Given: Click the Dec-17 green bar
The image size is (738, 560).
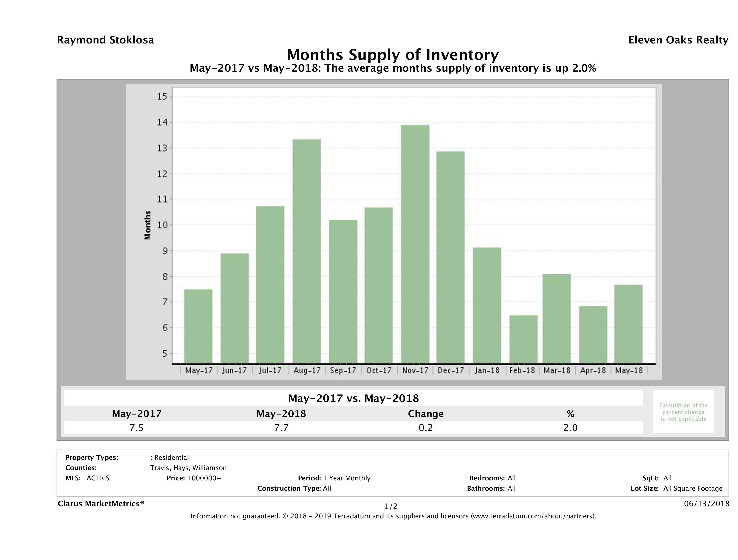Looking at the screenshot, I should click(x=450, y=257).
